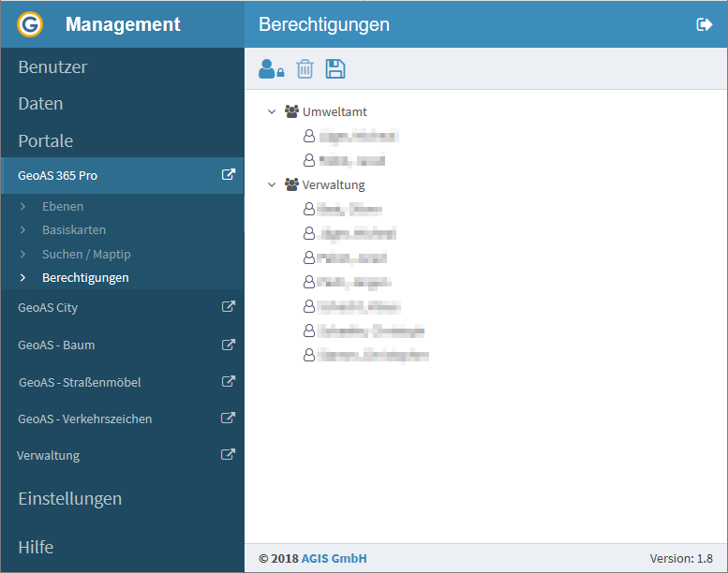
Task: Click the Umweltamt group icon
Action: tap(291, 111)
